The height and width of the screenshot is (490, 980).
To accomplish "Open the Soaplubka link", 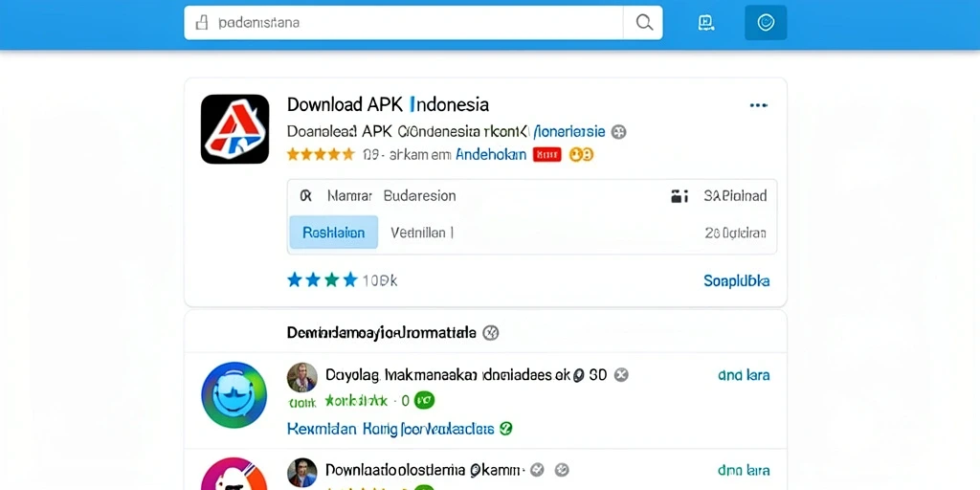I will (736, 280).
